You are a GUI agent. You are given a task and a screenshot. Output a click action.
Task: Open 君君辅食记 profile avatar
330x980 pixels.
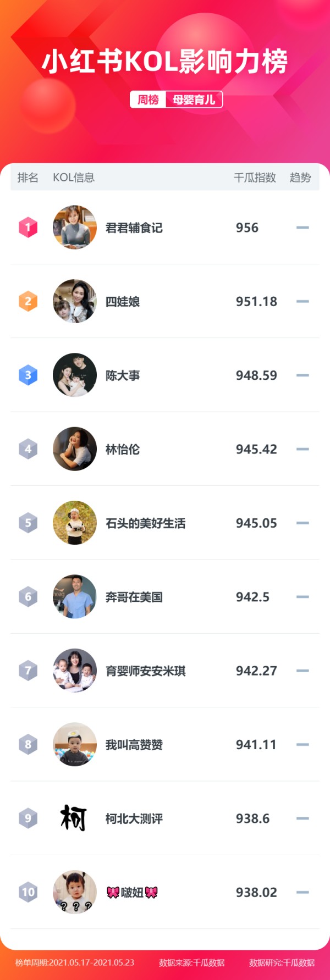pyautogui.click(x=75, y=228)
